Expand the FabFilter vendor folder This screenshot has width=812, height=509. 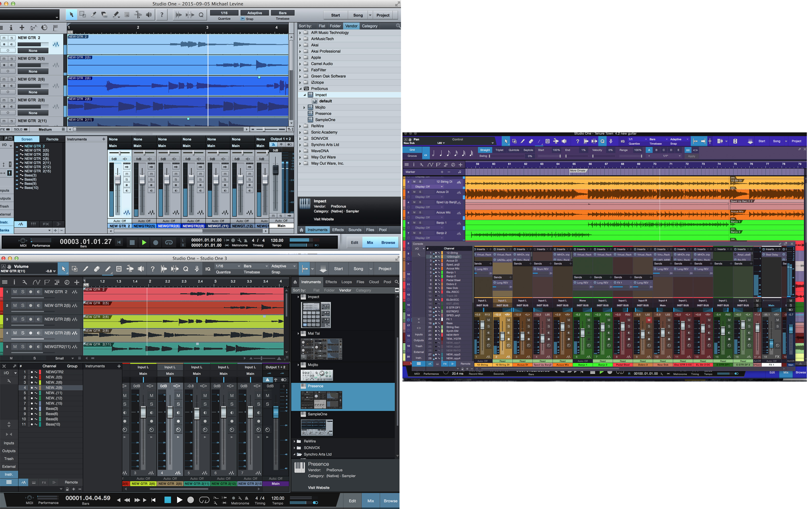pyautogui.click(x=300, y=70)
